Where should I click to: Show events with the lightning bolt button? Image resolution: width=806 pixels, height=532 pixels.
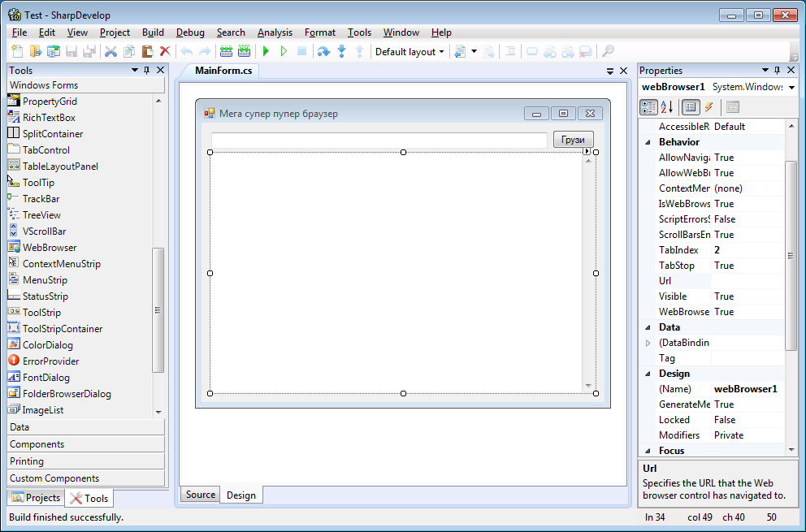[708, 107]
